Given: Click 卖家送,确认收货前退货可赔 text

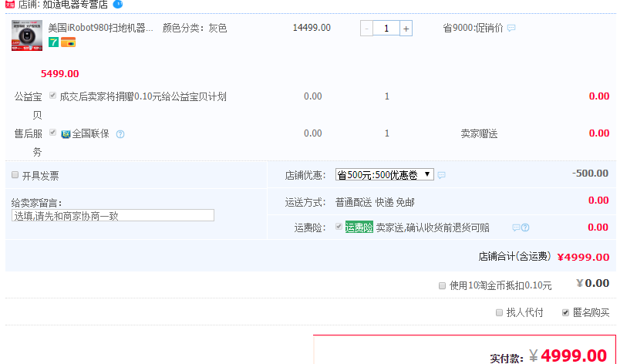Looking at the screenshot, I should point(433,228).
